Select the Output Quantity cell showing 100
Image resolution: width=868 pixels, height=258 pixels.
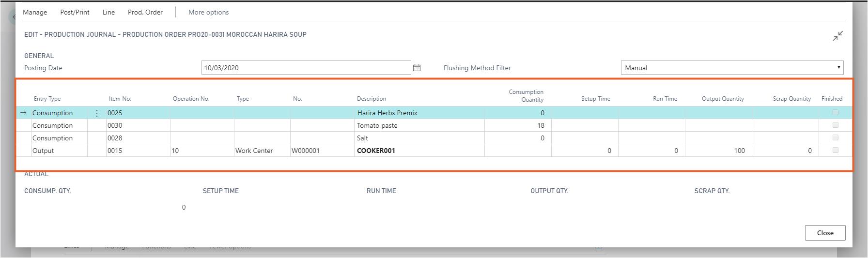tap(718, 151)
